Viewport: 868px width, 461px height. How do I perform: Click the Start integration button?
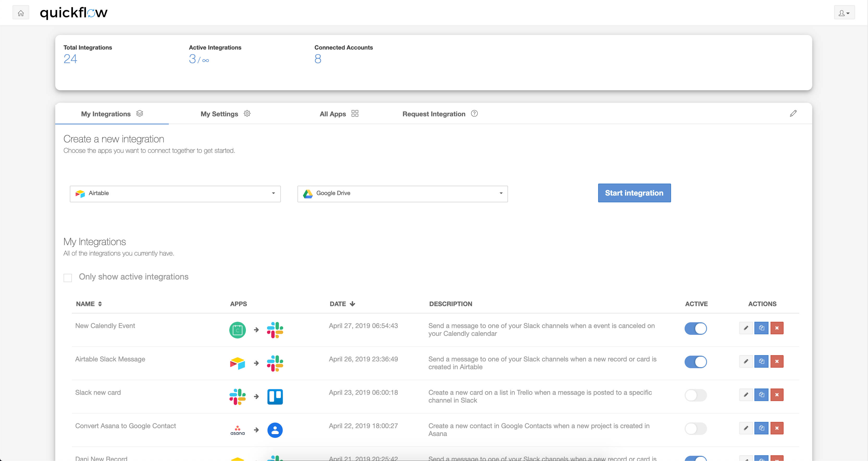(x=634, y=192)
